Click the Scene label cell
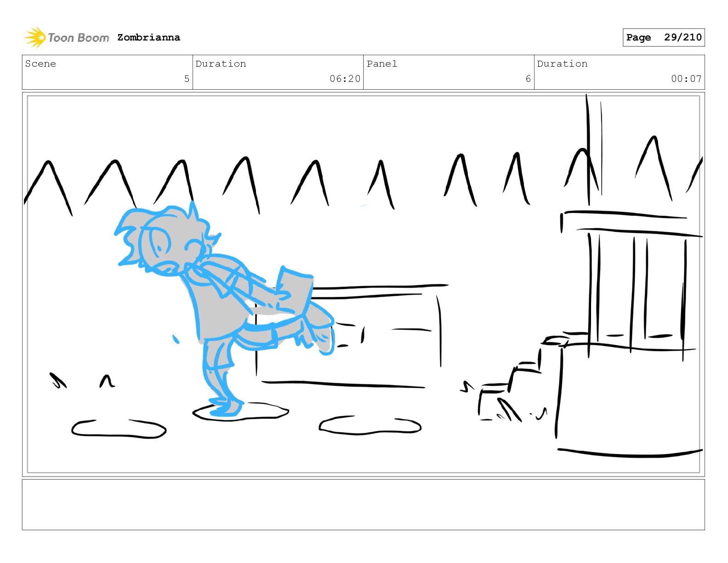The height and width of the screenshot is (563, 728). click(x=108, y=72)
